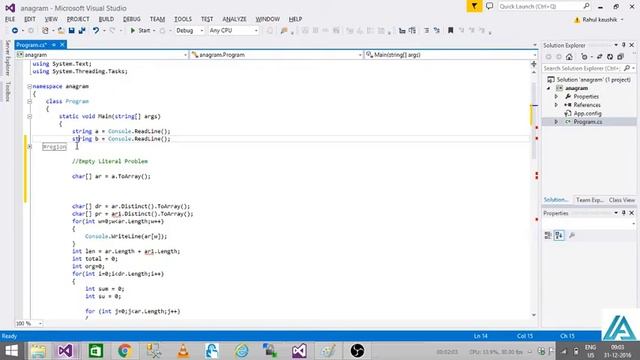Viewport: 640px width, 360px height.
Task: Open the PROJECT menu
Action: click(x=78, y=19)
